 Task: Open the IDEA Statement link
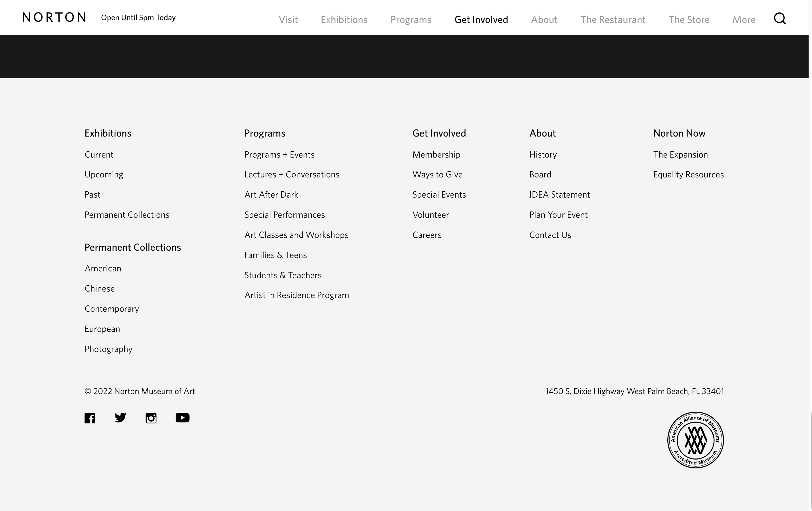pos(559,195)
